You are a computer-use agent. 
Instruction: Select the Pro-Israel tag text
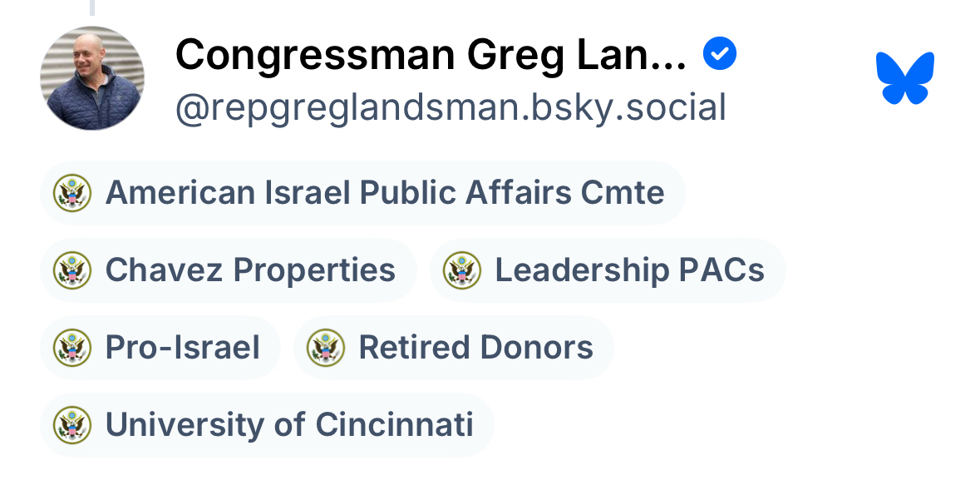point(183,348)
